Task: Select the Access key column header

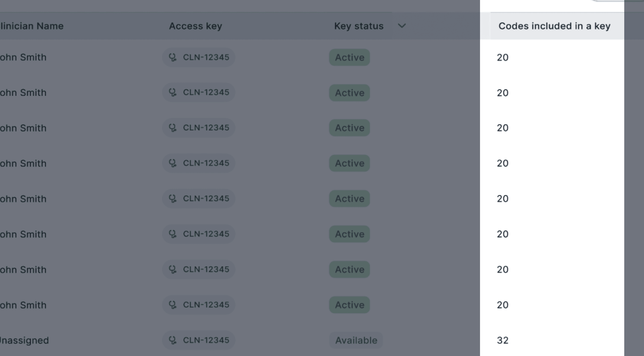Action: click(x=195, y=26)
